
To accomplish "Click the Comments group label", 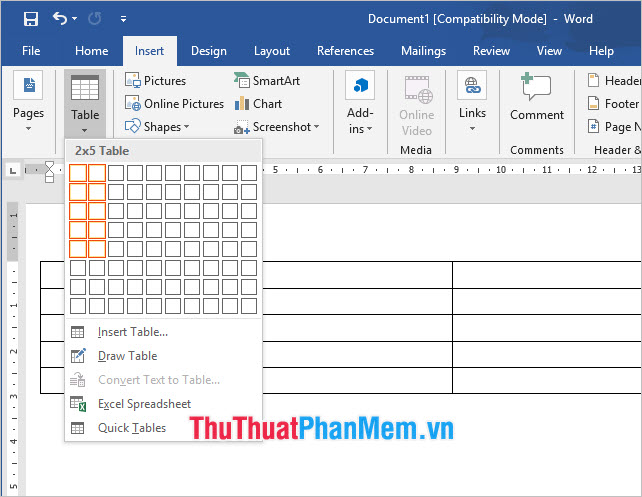I will click(537, 150).
